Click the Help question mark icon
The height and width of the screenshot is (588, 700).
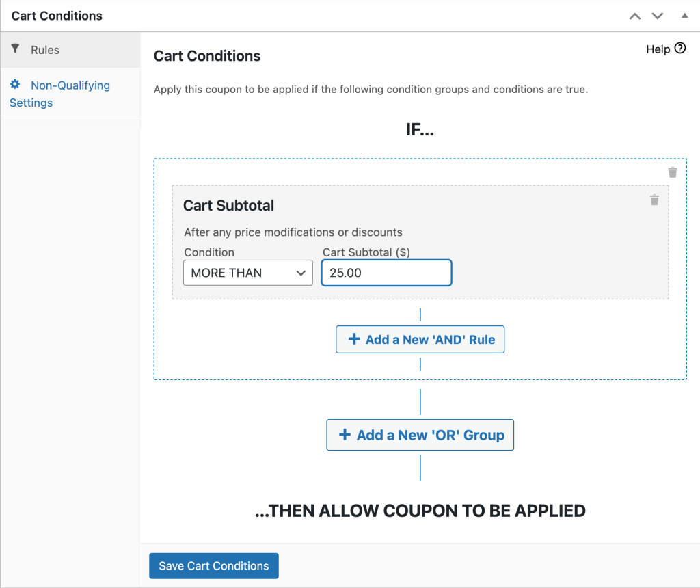point(679,49)
